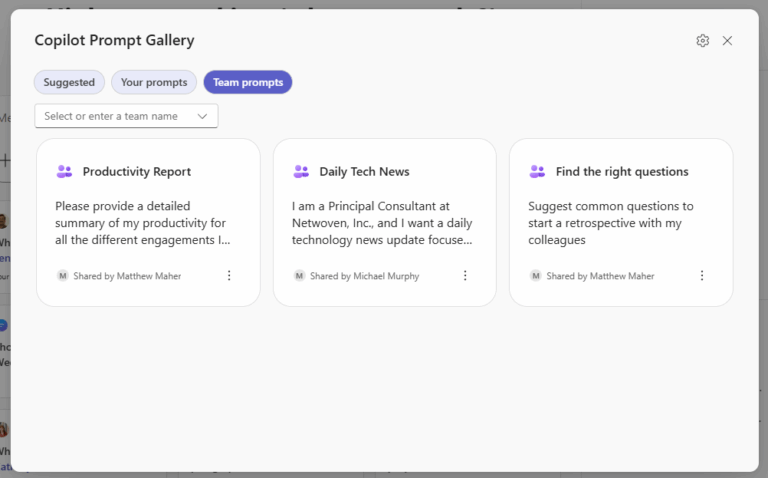768x478 pixels.
Task: Open the Daily Tech News card's more options menu
Action: (465, 275)
